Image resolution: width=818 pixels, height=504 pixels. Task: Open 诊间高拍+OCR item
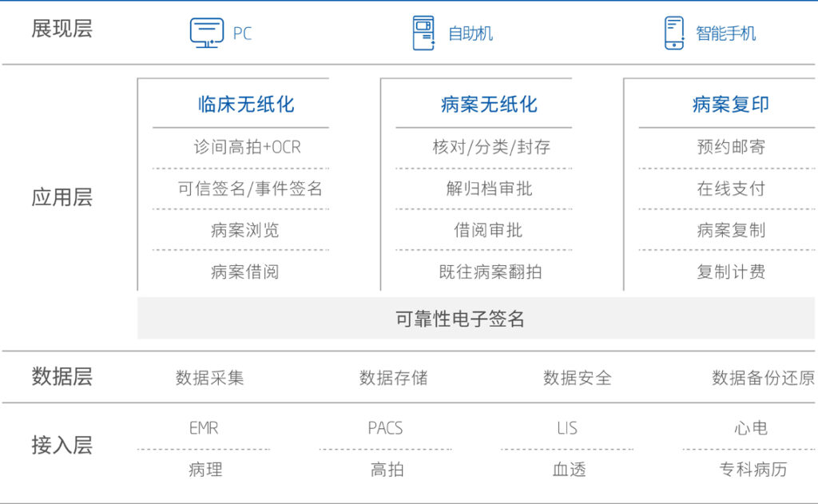coord(247,148)
